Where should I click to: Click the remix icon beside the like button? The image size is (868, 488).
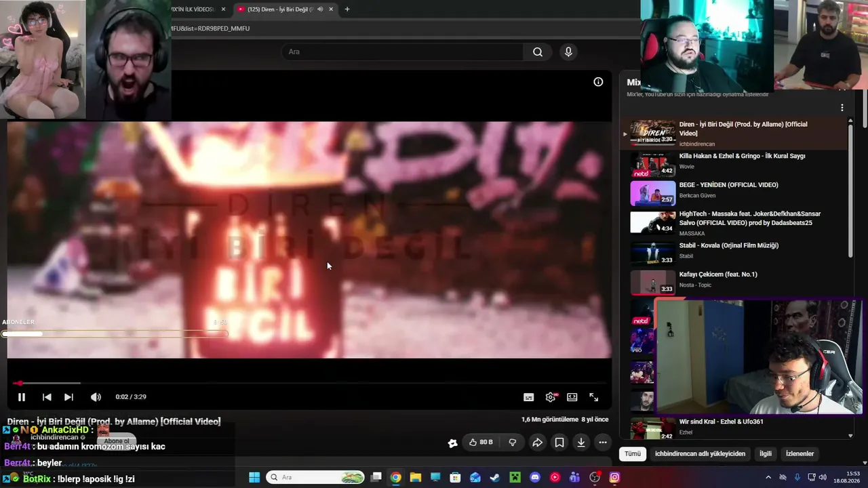coord(453,443)
